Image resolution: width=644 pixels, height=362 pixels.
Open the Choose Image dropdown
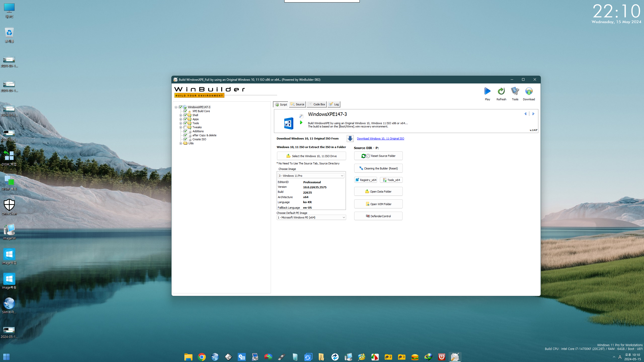coord(311,176)
